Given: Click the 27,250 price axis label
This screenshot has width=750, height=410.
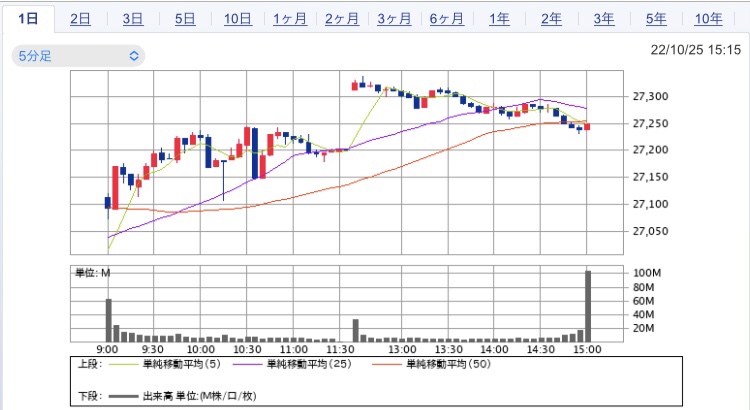Looking at the screenshot, I should point(650,123).
